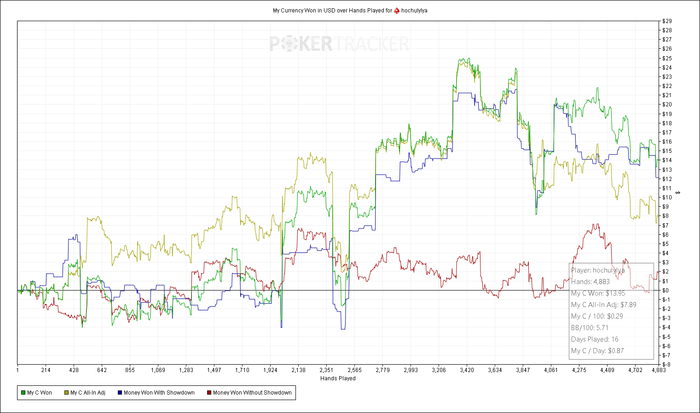Click the My C All-In Adj: $7.89 stat

point(604,305)
